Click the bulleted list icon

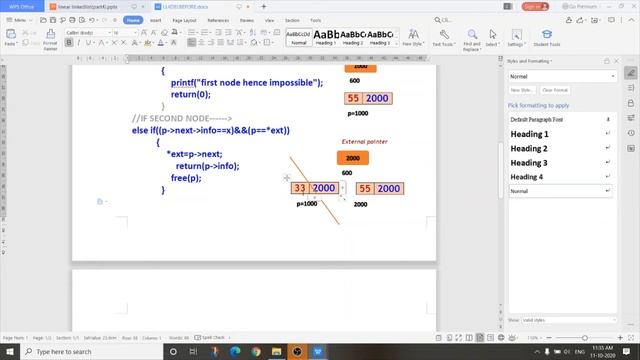pos(192,32)
